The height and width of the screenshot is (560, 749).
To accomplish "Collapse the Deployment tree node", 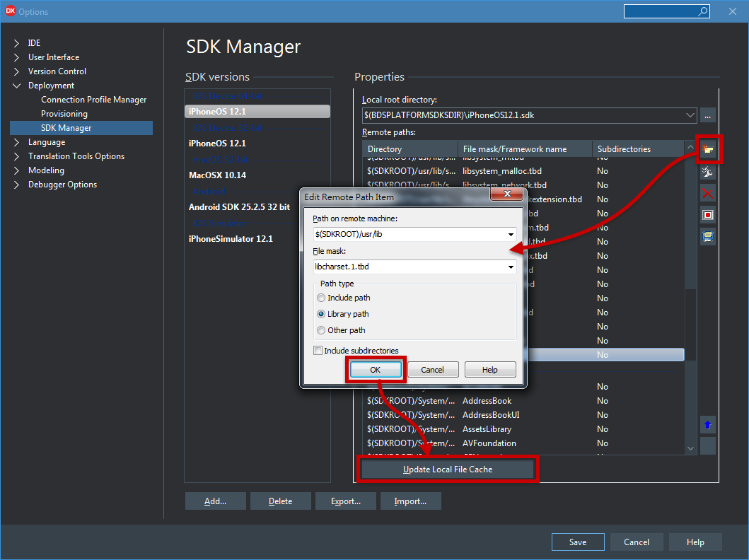I will pos(17,86).
